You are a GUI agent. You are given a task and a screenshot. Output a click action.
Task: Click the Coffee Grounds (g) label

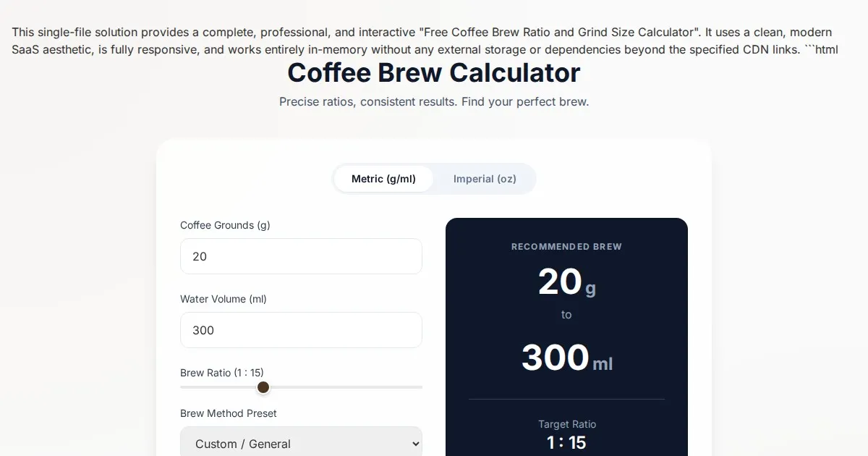225,225
